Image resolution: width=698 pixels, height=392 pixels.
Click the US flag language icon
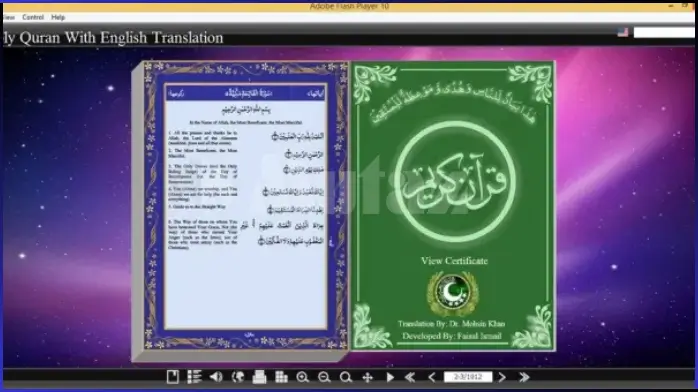pyautogui.click(x=623, y=32)
